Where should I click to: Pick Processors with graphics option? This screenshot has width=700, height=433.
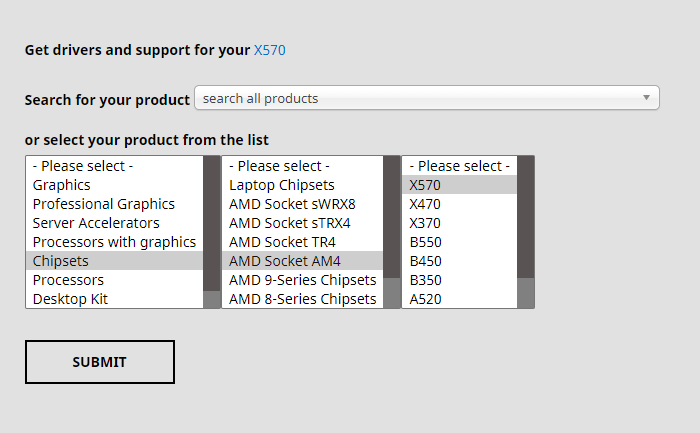(x=114, y=242)
